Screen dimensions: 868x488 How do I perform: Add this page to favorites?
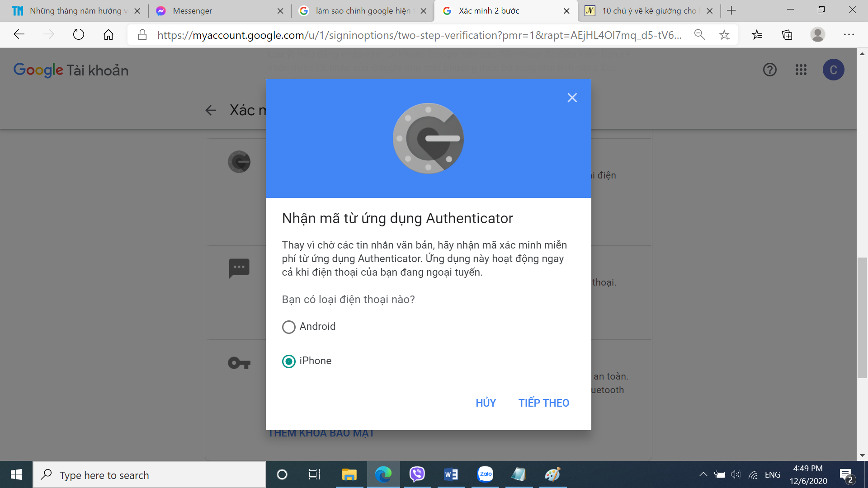724,35
